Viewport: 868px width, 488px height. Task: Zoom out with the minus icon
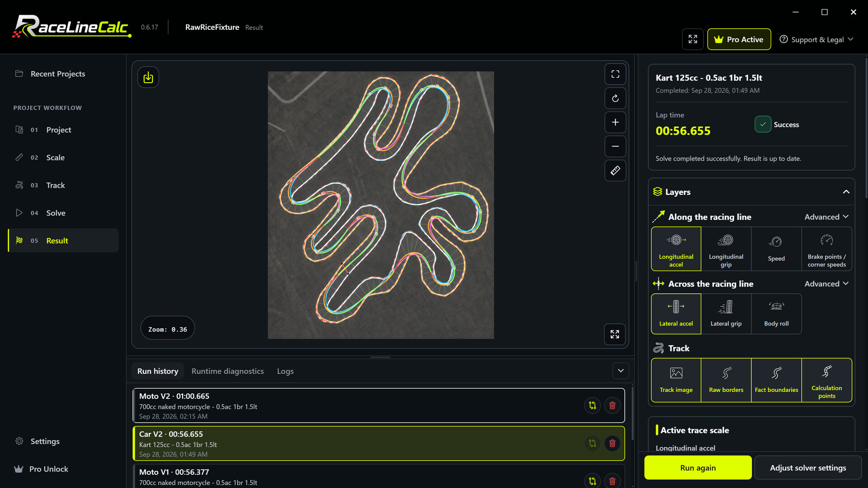pyautogui.click(x=615, y=146)
